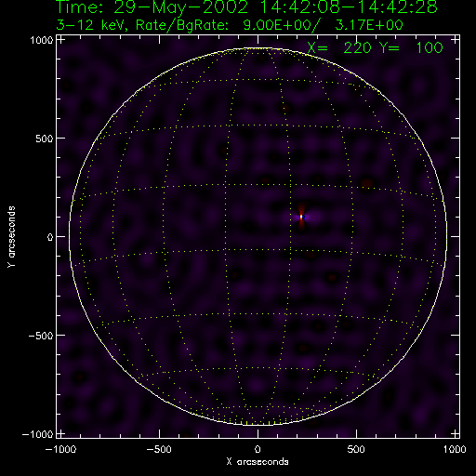Select the -500 label on X axis
This screenshot has width=476, height=476.
[x=159, y=449]
